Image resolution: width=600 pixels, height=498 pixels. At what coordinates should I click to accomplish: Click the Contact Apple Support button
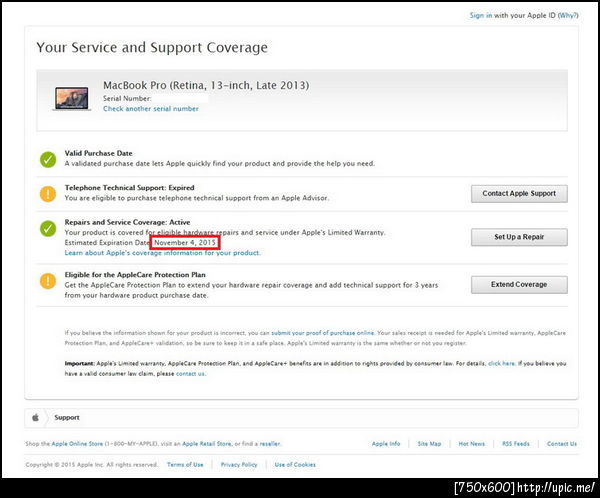pos(519,194)
